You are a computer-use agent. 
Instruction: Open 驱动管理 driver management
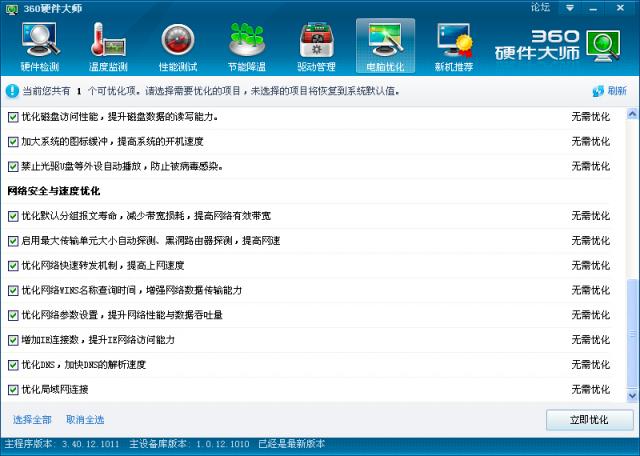tap(316, 47)
